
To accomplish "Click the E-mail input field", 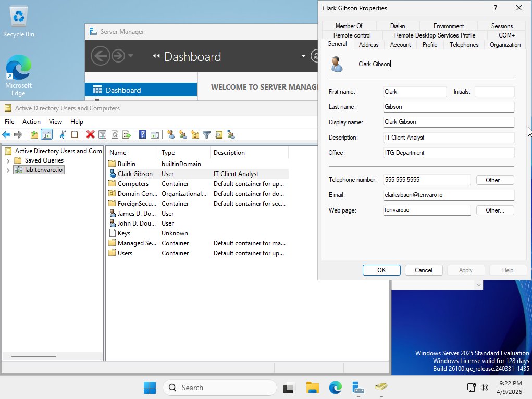I will (x=449, y=195).
